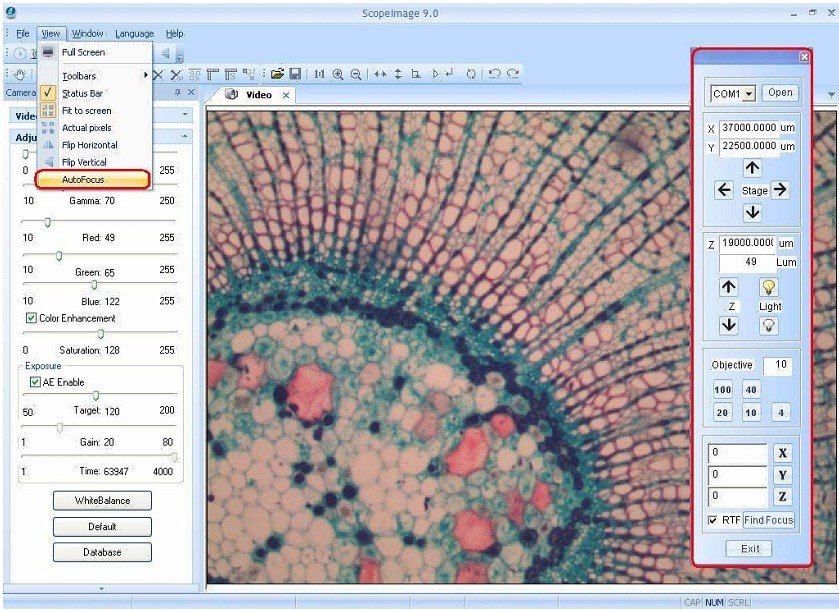Expand the Video section chevron

coord(185,114)
